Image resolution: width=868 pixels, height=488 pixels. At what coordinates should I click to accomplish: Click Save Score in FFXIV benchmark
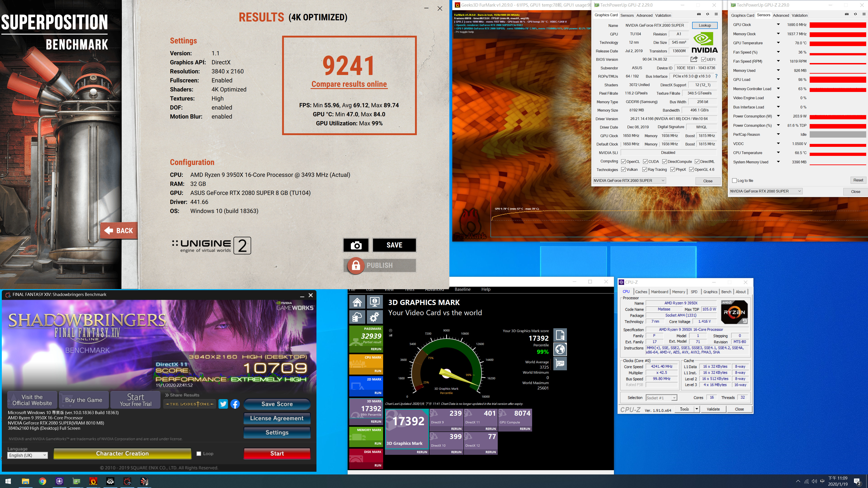tap(277, 404)
